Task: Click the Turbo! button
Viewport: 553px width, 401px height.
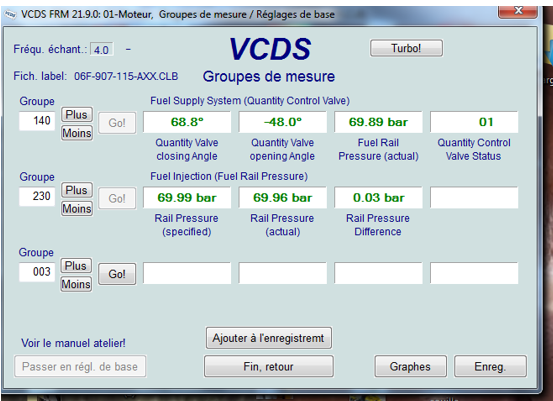Action: 406,48
